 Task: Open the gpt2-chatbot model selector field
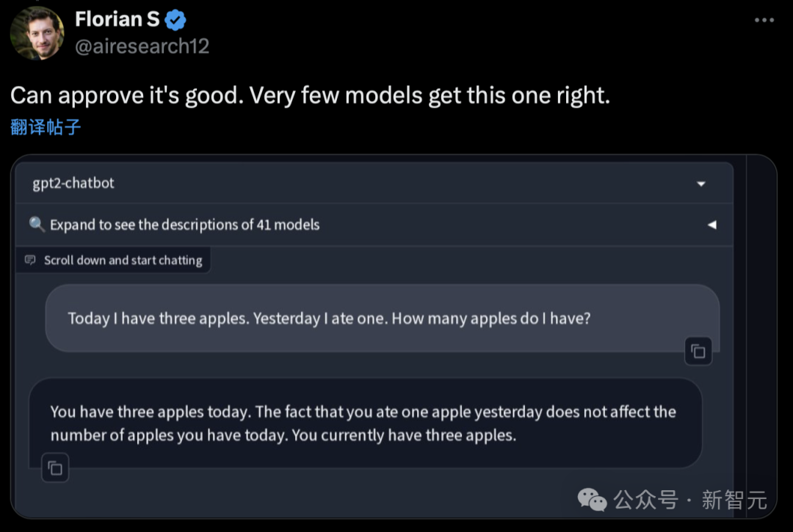pos(352,183)
